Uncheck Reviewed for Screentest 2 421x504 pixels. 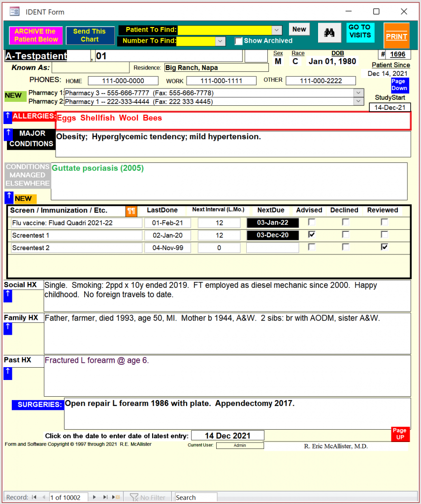click(385, 248)
